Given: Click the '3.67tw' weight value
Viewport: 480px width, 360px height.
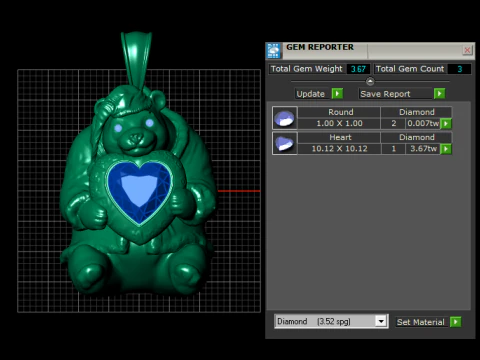Looking at the screenshot, I should click(423, 149).
